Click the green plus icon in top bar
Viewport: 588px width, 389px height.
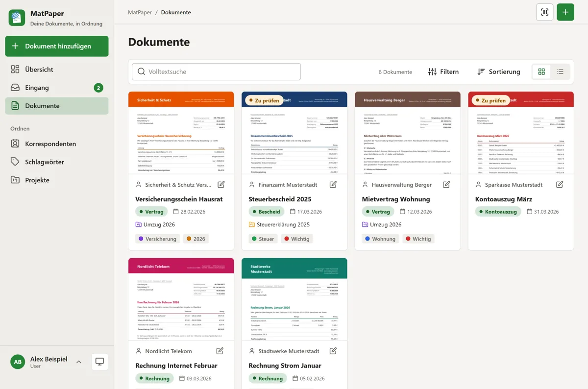pos(565,12)
